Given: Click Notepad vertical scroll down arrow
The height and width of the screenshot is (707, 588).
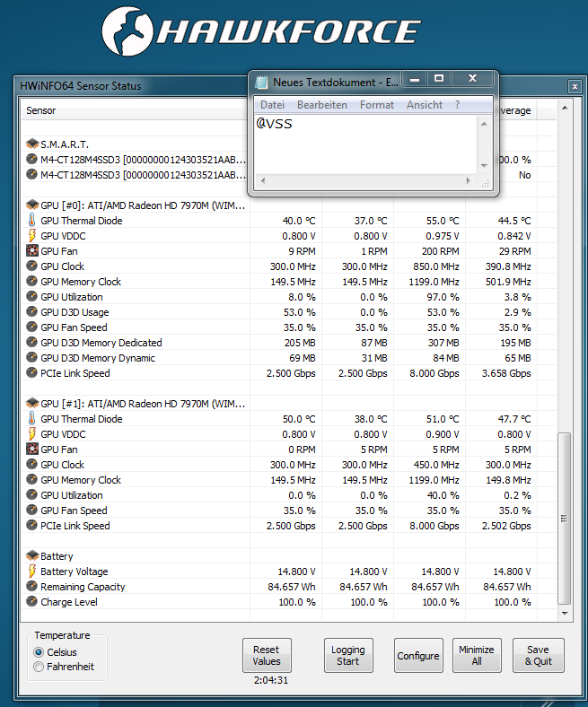Looking at the screenshot, I should (x=484, y=165).
